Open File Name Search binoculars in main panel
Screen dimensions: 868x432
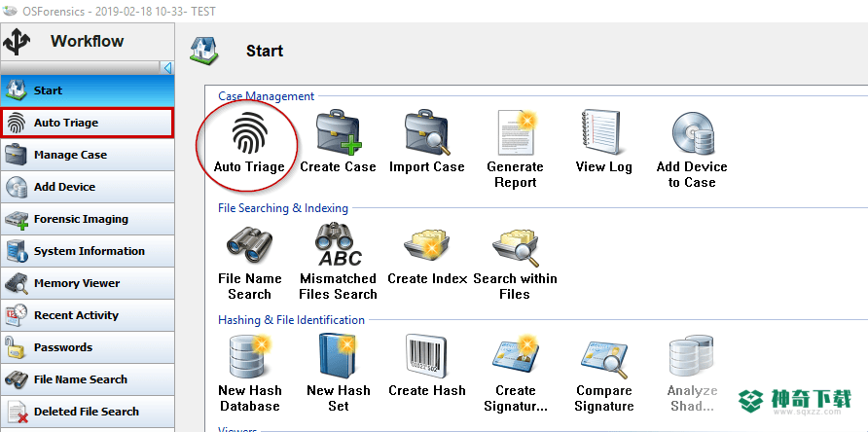(x=250, y=243)
